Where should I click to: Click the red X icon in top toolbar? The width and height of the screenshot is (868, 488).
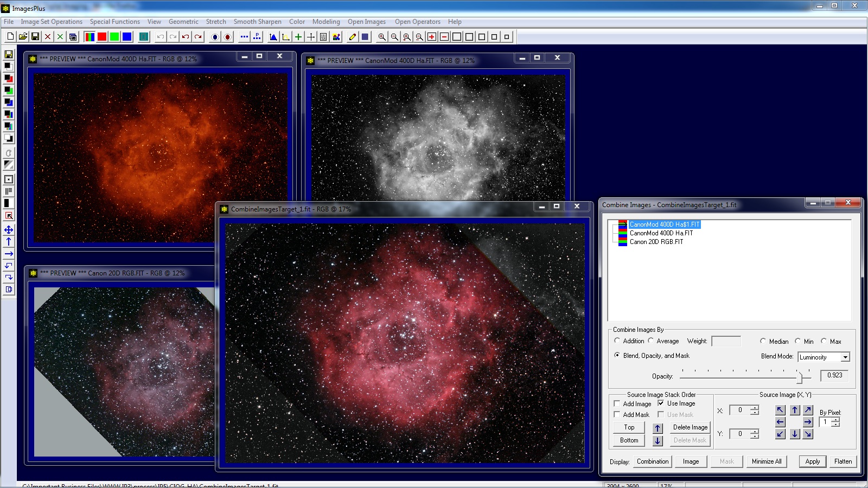[48, 37]
